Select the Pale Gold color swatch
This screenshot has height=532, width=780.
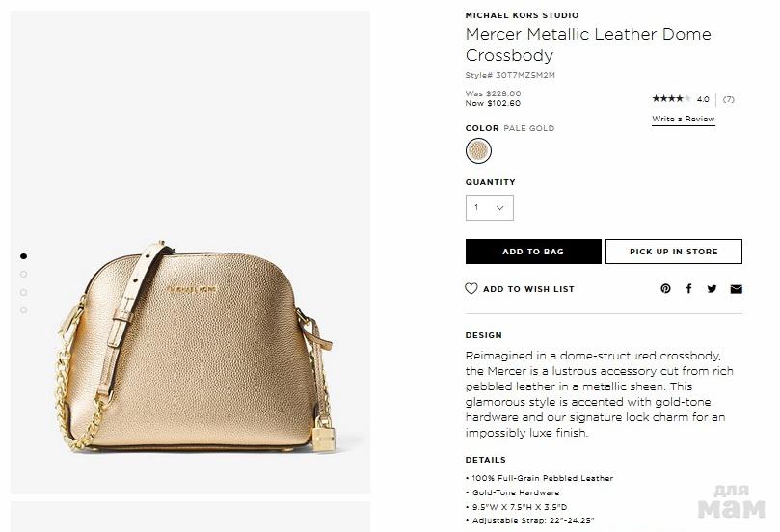tap(478, 150)
